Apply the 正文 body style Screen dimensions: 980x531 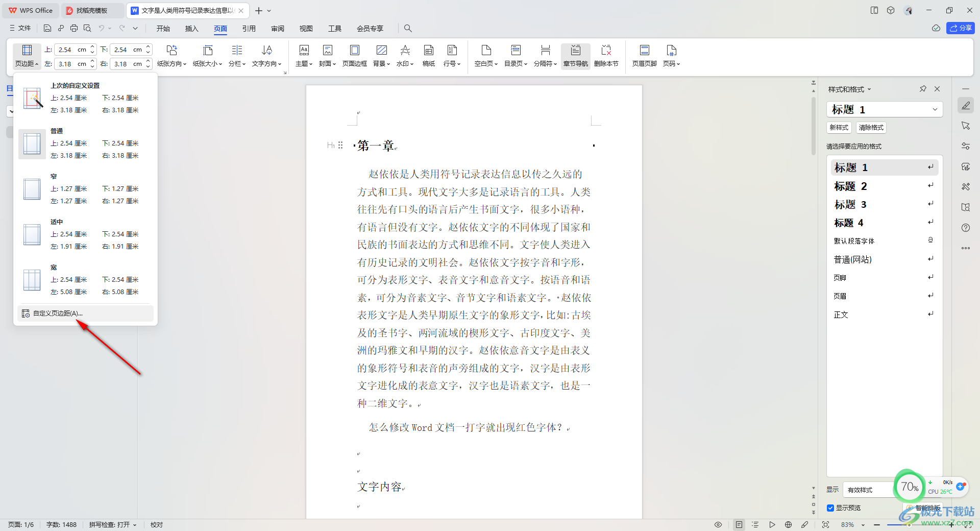[884, 315]
